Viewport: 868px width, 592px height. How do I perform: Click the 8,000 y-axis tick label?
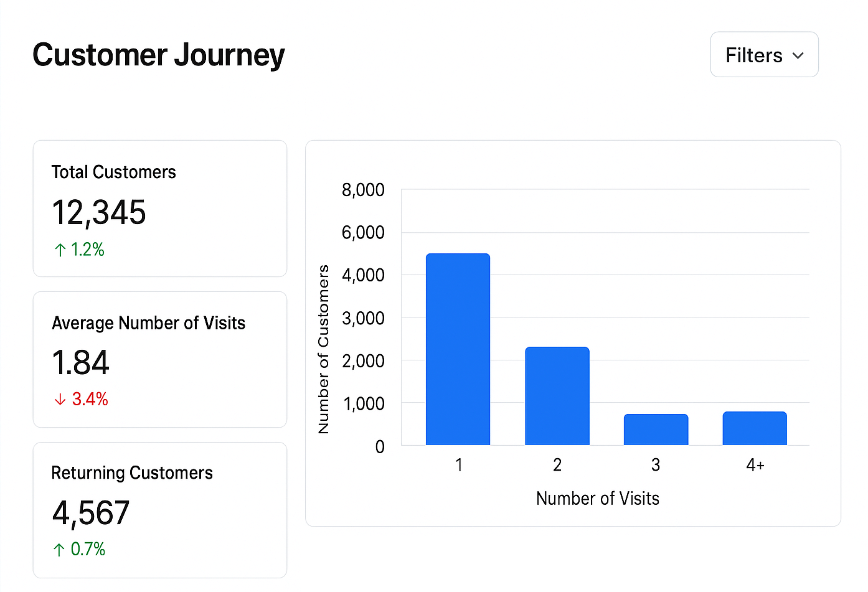(363, 190)
